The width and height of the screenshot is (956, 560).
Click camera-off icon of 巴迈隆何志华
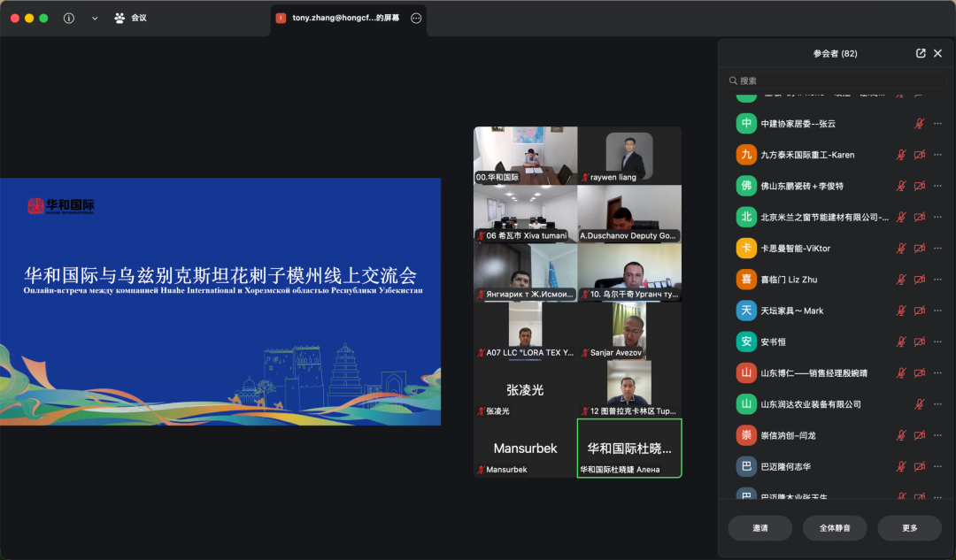point(920,466)
